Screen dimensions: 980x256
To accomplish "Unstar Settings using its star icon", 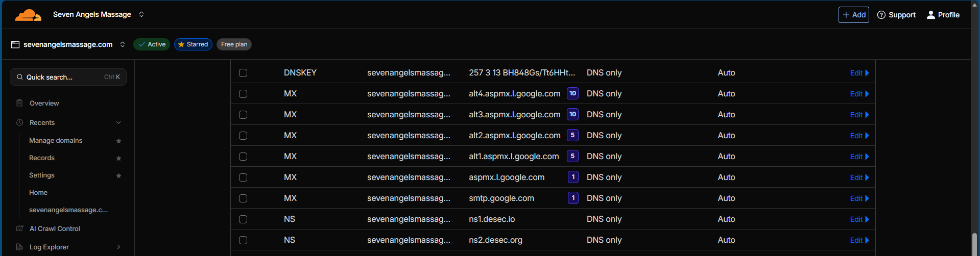I will click(x=118, y=175).
